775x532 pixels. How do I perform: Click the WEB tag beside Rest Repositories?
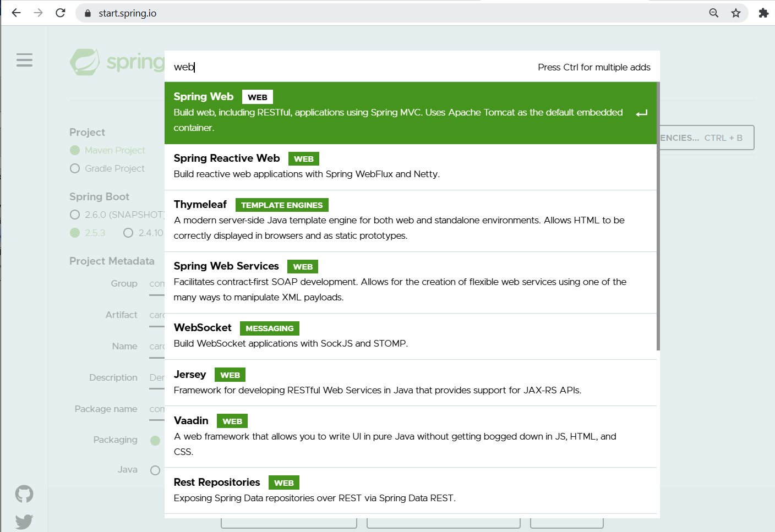(284, 483)
